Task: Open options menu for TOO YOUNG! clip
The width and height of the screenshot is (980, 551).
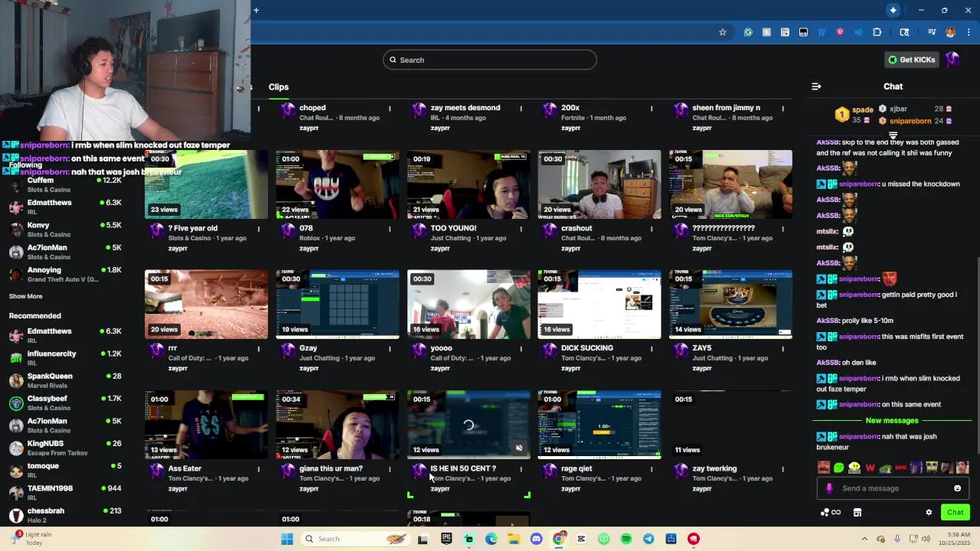Action: (x=521, y=229)
